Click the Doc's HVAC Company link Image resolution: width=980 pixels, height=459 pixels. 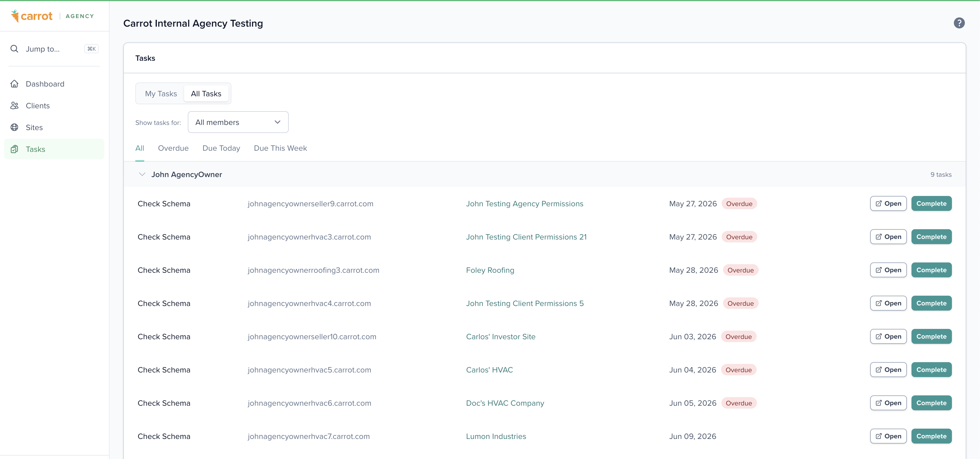point(505,403)
